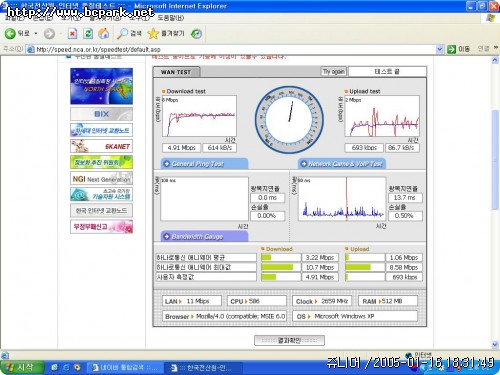Open the address bar dropdown arrow

click(440, 49)
